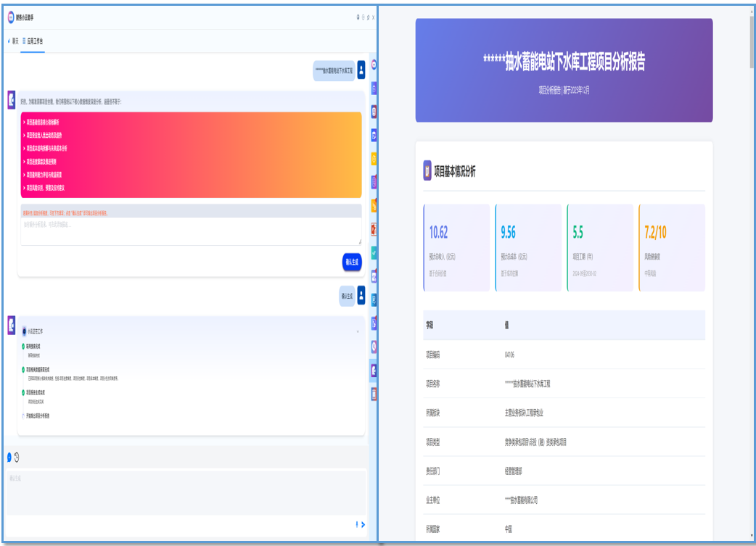Click the 财务小云助手 logo icon
This screenshot has width=756, height=546.
(x=11, y=17)
